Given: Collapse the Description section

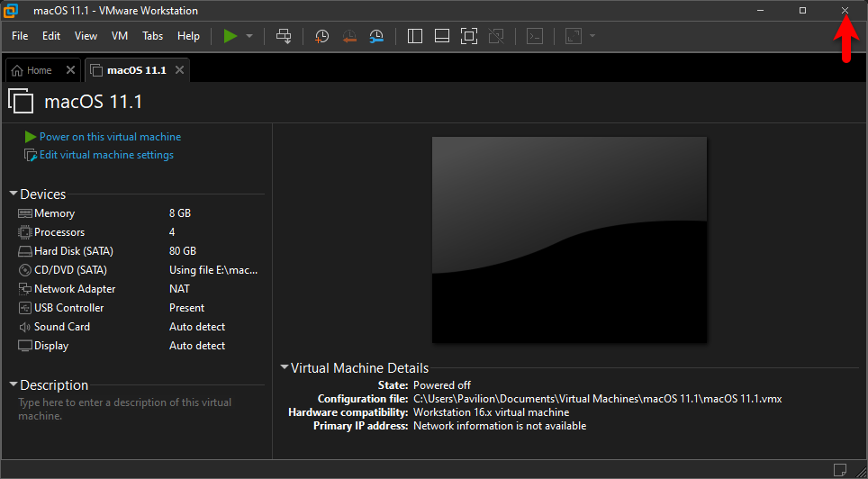Looking at the screenshot, I should coord(14,384).
